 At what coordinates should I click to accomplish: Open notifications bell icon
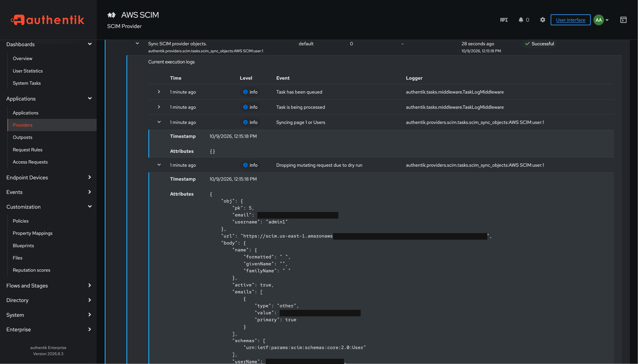coord(521,20)
